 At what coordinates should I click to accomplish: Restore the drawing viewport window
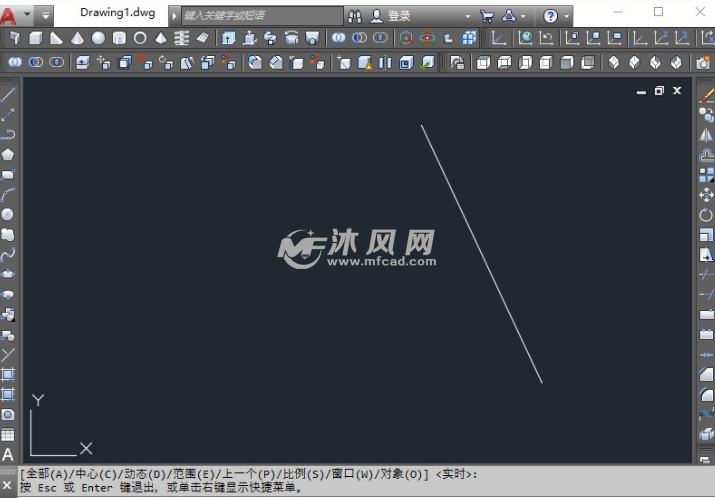coord(659,91)
